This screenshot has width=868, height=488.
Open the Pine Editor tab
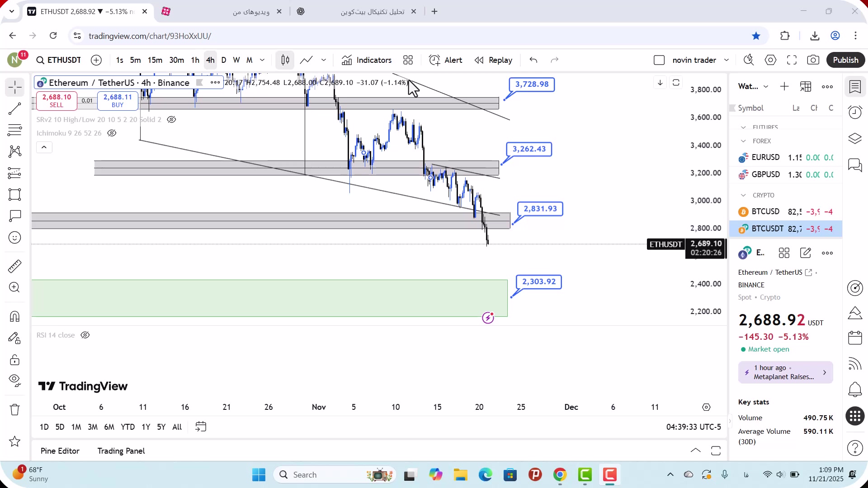[x=60, y=451]
